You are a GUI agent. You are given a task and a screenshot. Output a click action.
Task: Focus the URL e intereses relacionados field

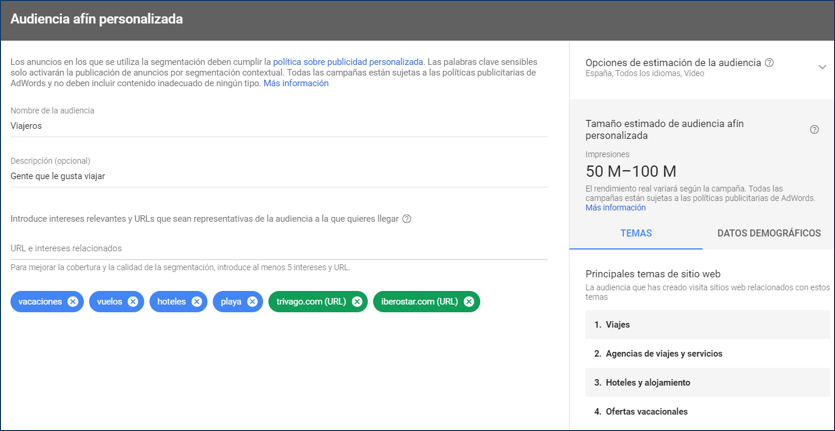coord(279,248)
